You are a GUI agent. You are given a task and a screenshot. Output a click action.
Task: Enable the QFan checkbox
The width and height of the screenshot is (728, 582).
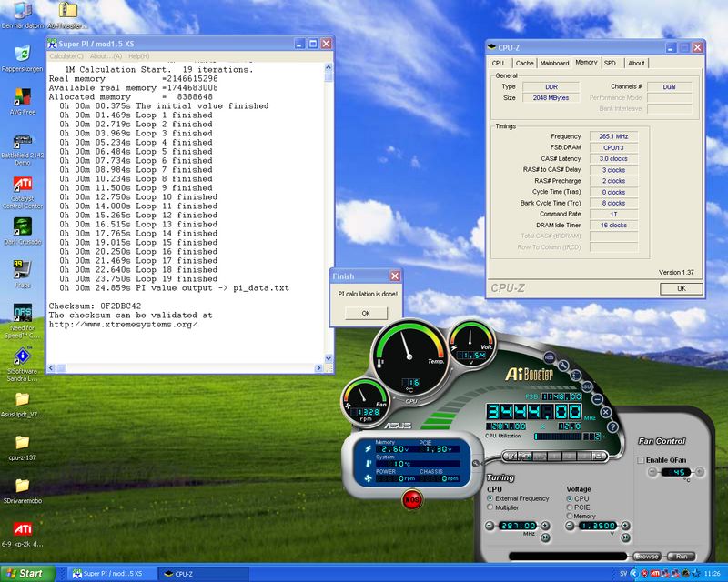click(642, 460)
